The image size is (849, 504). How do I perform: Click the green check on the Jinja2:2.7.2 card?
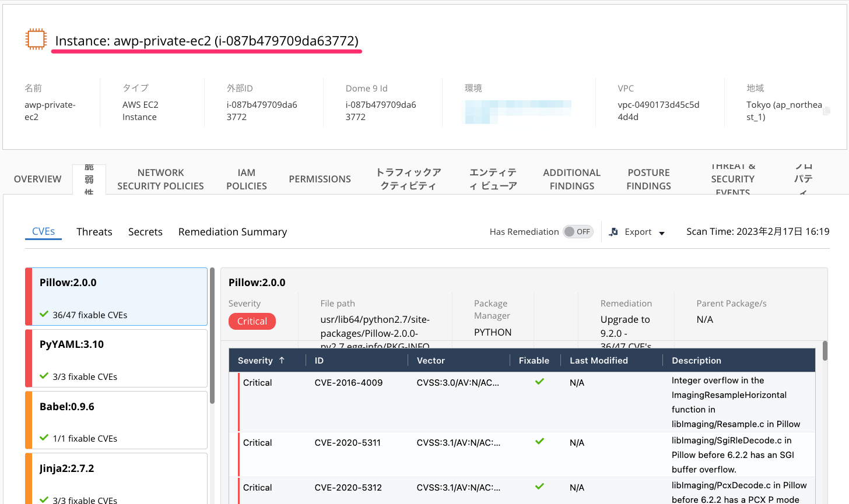(43, 499)
